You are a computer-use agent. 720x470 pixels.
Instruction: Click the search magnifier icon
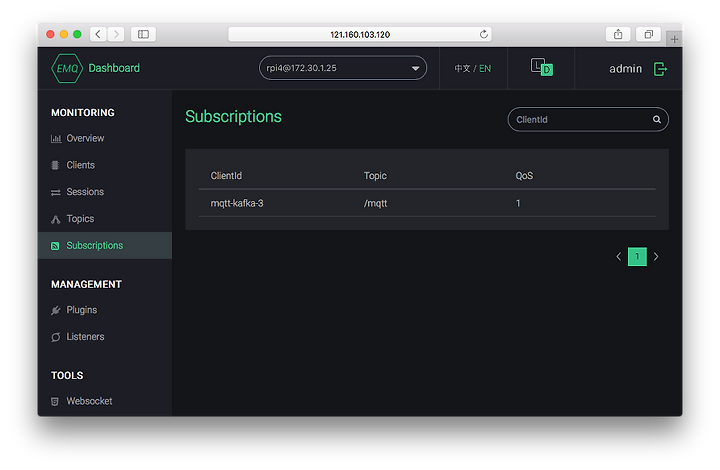pyautogui.click(x=657, y=119)
